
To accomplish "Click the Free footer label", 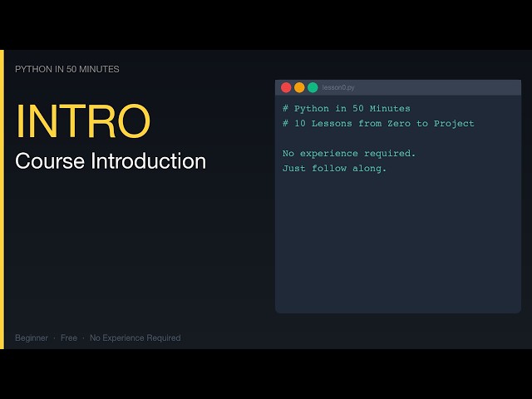I will (x=69, y=338).
